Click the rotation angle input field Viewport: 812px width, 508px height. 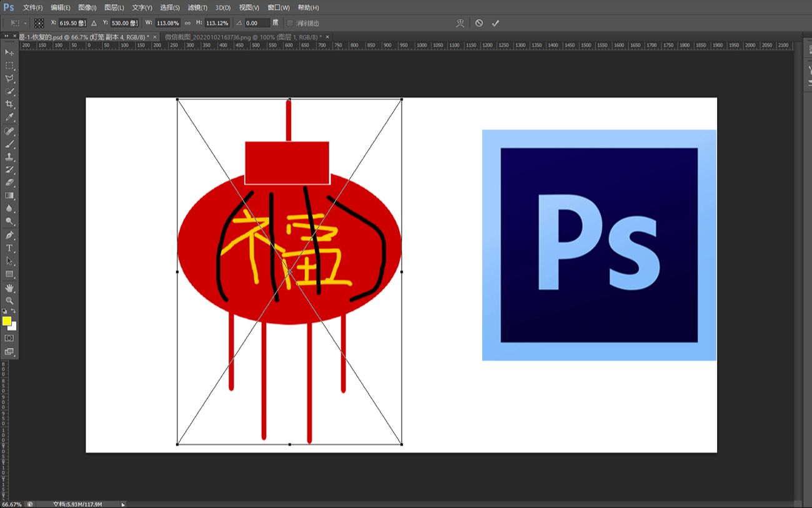pos(257,23)
